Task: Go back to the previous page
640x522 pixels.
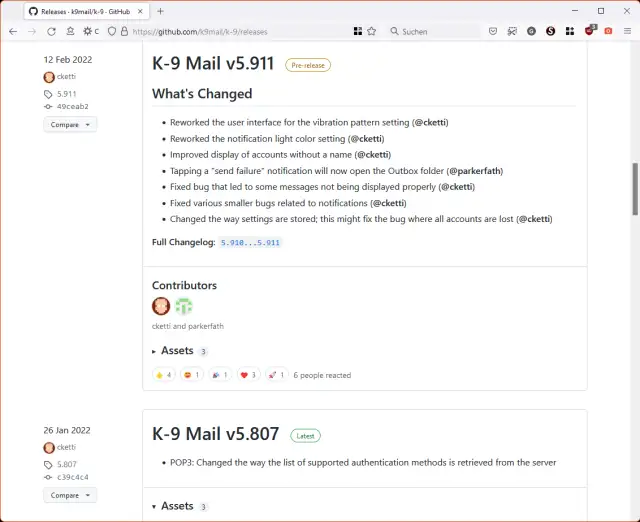Action: tap(12, 31)
